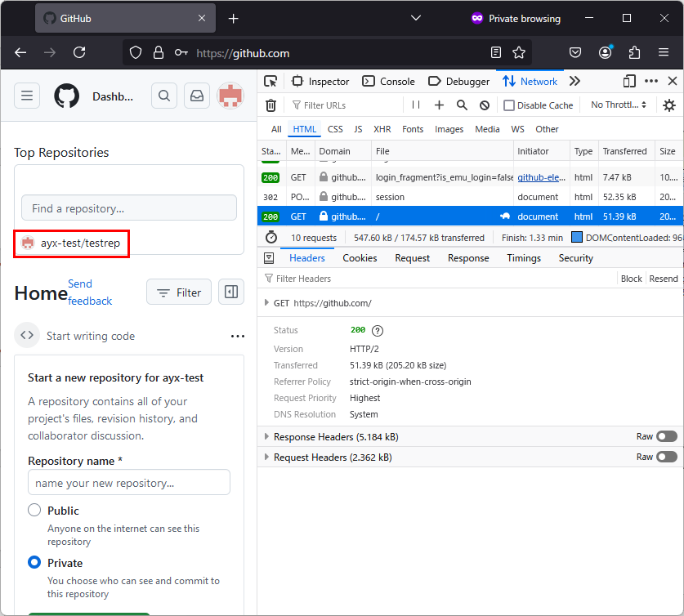Open DevTools three-dot options menu

(651, 81)
